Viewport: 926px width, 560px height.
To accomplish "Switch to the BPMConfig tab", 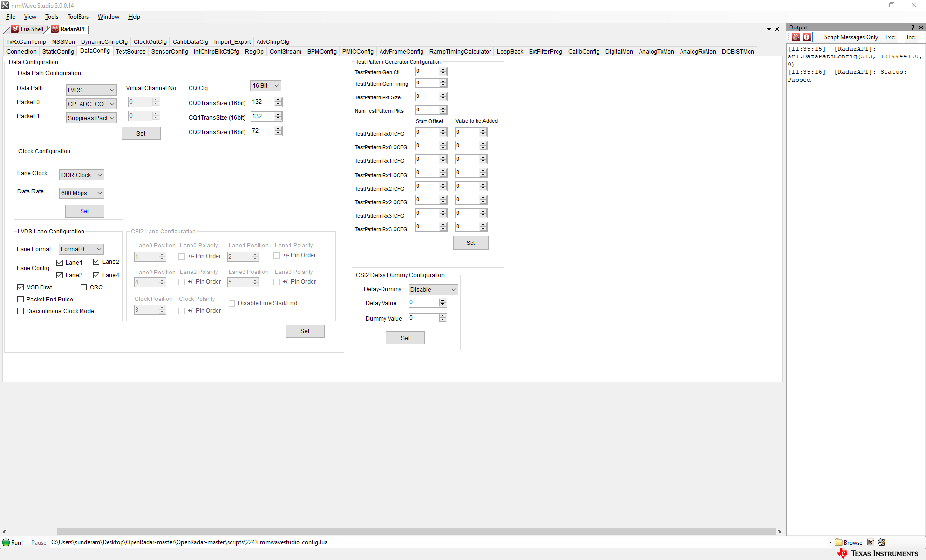I will 322,52.
